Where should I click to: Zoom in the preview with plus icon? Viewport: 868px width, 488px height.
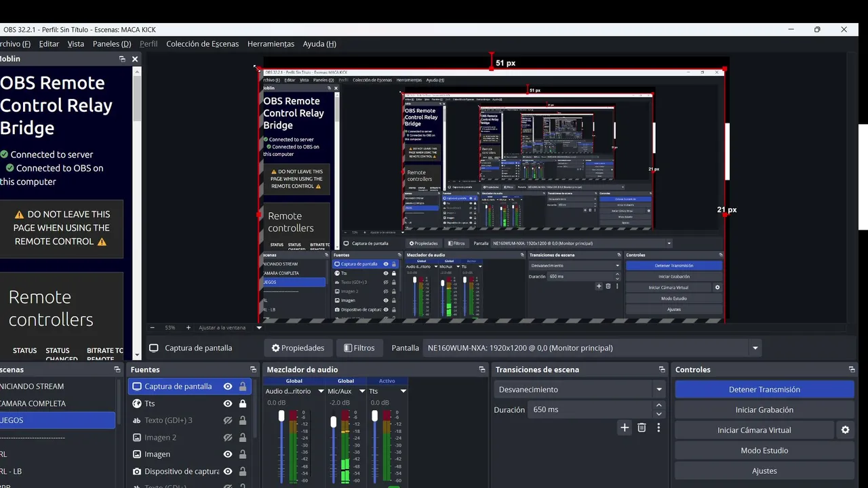189,327
